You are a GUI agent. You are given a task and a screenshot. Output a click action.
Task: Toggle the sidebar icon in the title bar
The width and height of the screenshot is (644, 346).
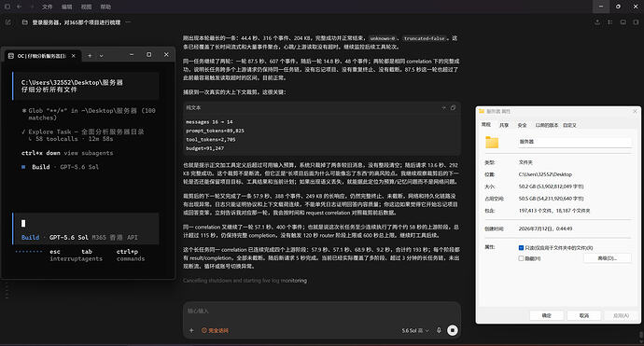pos(7,7)
